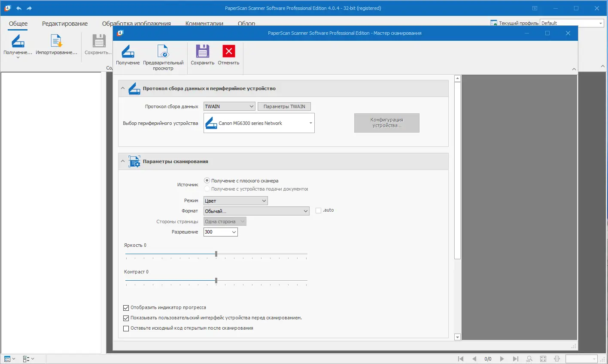Switch to the Общее tab
The height and width of the screenshot is (364, 608).
[x=18, y=24]
